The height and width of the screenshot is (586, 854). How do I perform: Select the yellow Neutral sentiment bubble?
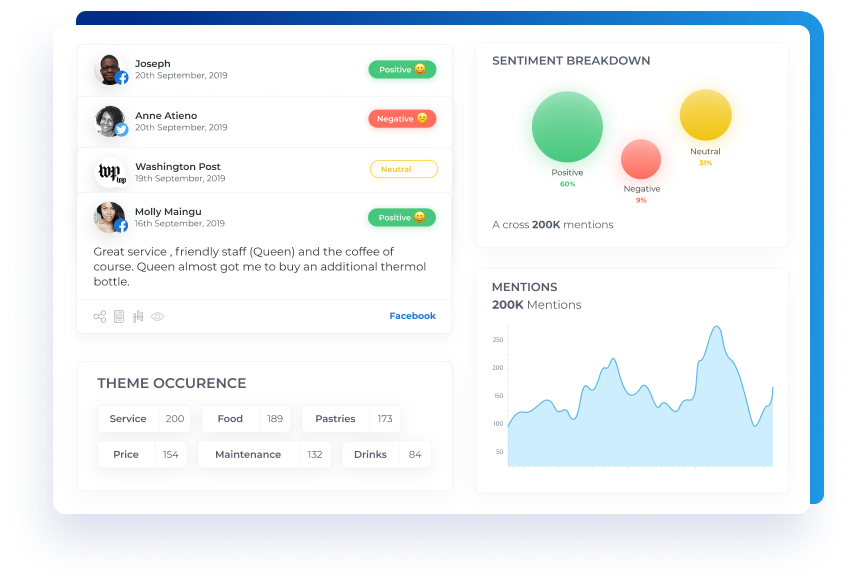[706, 115]
